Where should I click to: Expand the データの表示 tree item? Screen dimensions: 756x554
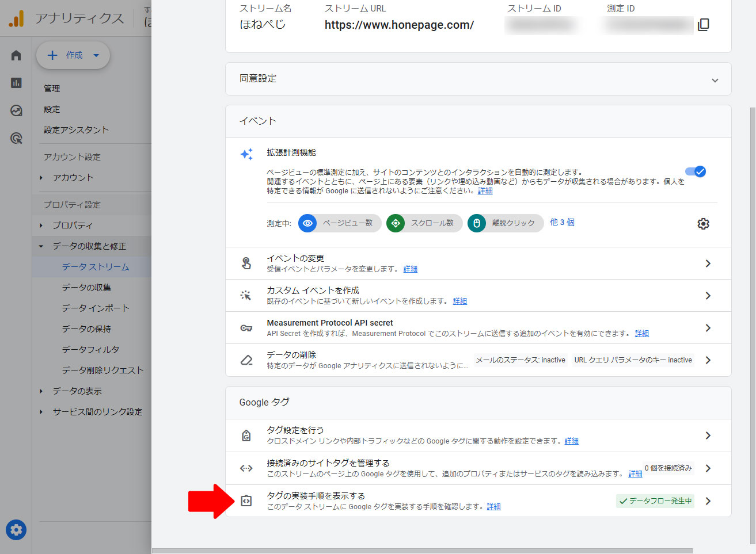tap(41, 391)
